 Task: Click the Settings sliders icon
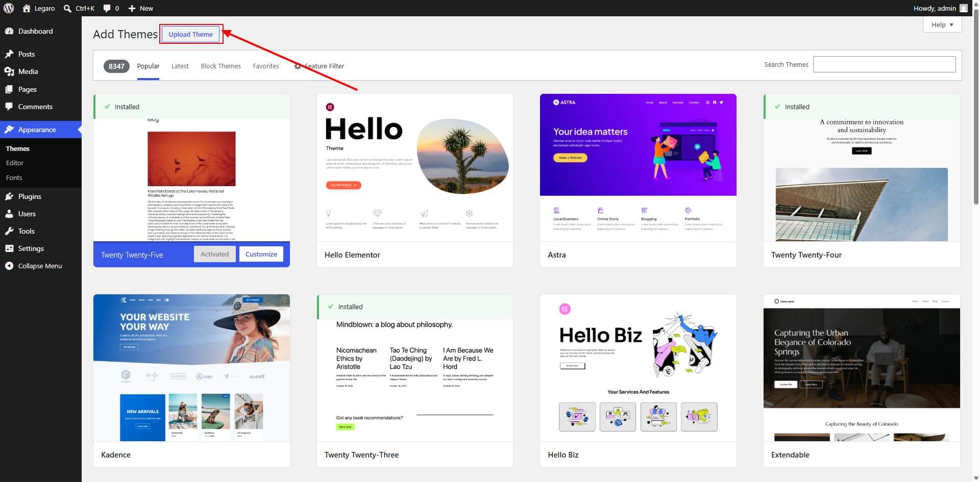tap(9, 248)
